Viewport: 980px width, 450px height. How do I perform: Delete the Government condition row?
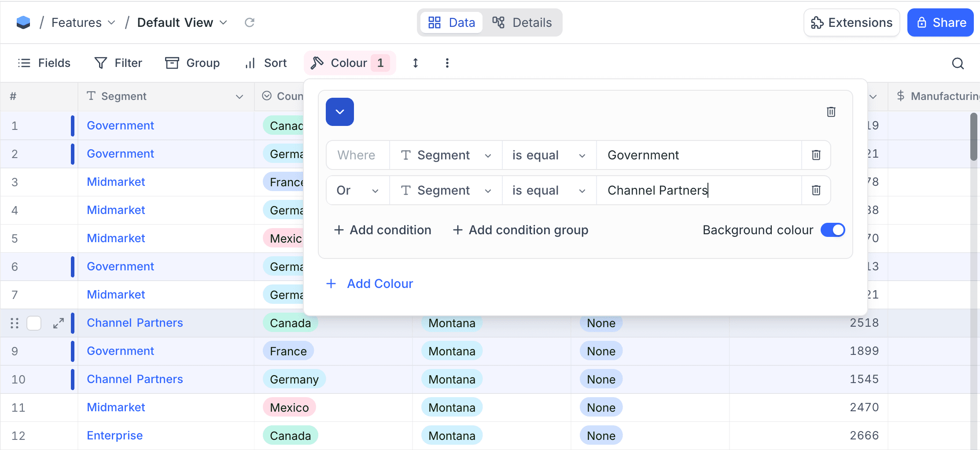click(816, 155)
